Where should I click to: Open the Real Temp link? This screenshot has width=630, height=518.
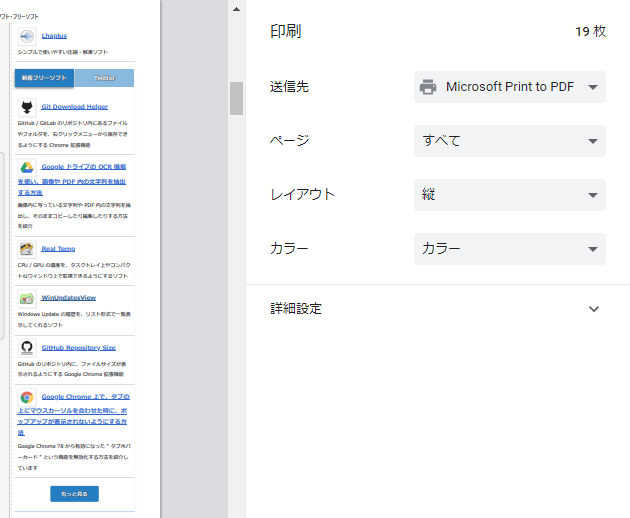(x=58, y=249)
